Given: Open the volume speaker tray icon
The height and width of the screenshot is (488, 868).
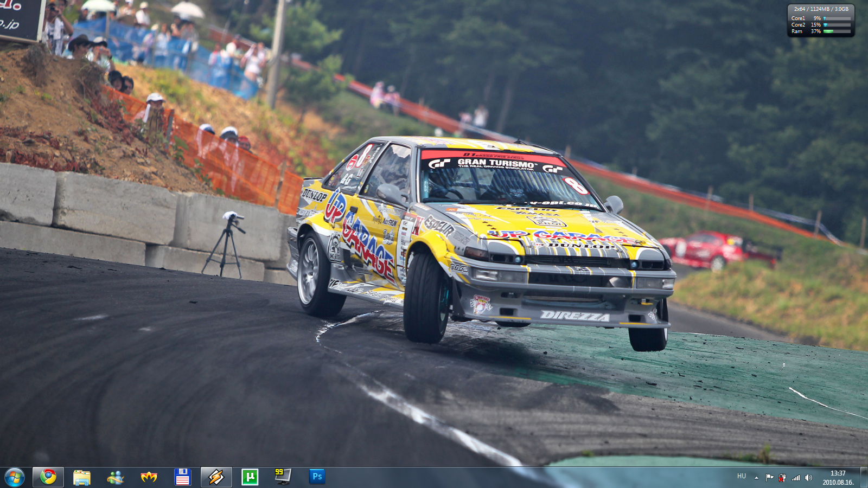Looking at the screenshot, I should tap(809, 478).
